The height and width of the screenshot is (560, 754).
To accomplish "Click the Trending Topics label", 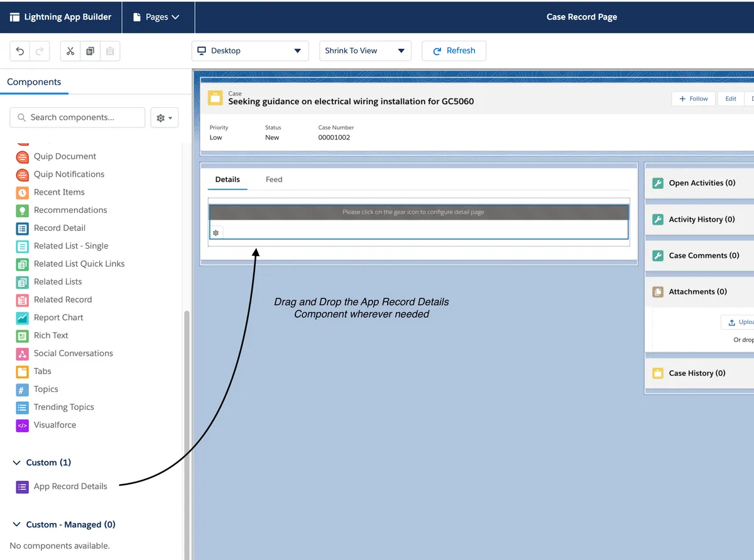I will (64, 407).
